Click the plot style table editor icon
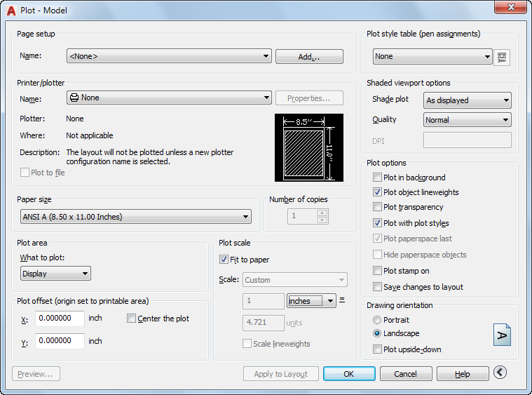This screenshot has height=395, width=532. (501, 57)
